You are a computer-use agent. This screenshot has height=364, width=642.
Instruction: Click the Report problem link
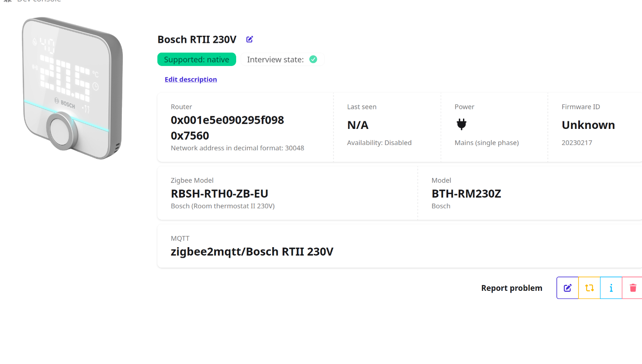pos(512,288)
